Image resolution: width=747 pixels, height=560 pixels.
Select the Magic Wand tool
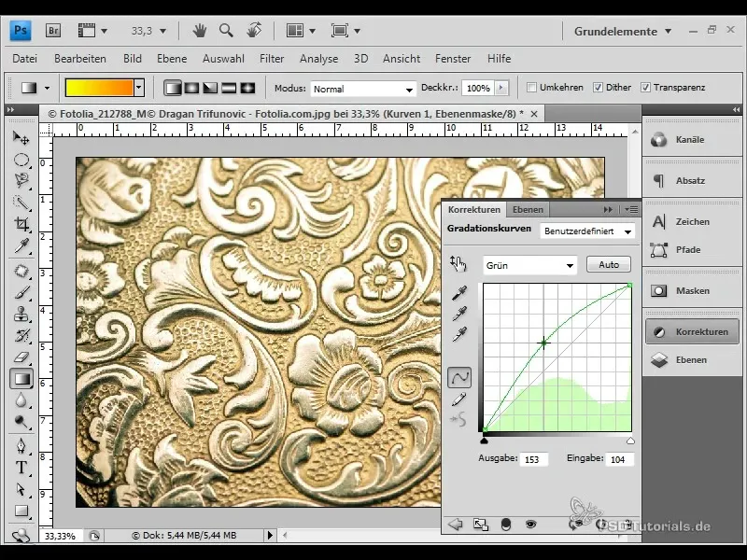21,203
